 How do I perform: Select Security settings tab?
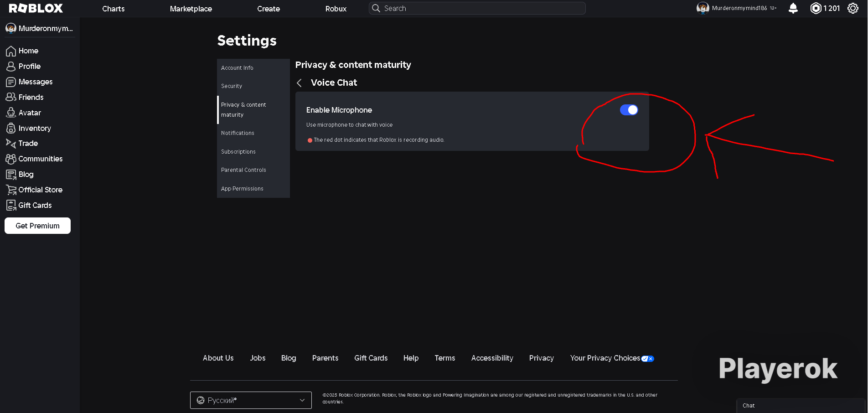pos(253,86)
